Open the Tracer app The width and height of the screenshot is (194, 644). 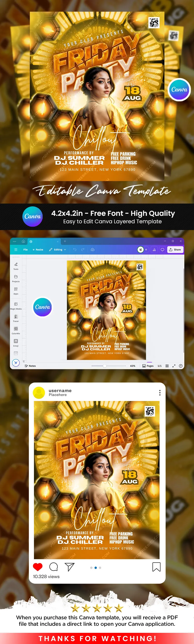(16, 318)
